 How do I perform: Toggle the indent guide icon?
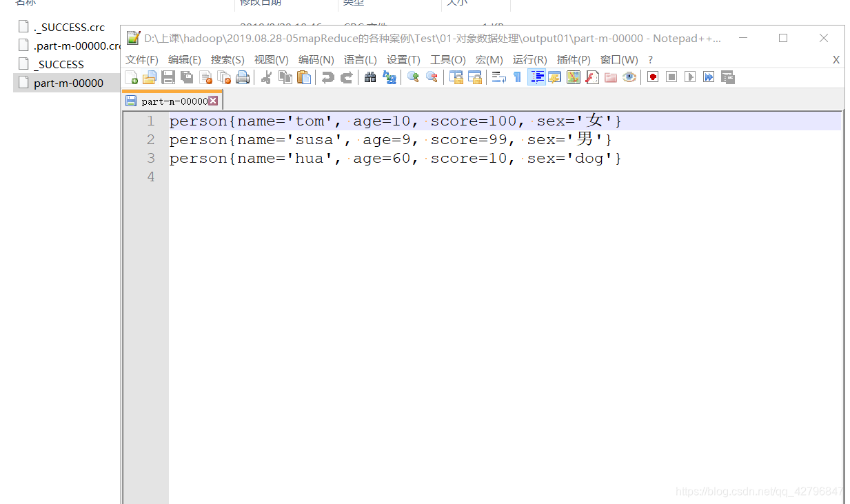(536, 77)
